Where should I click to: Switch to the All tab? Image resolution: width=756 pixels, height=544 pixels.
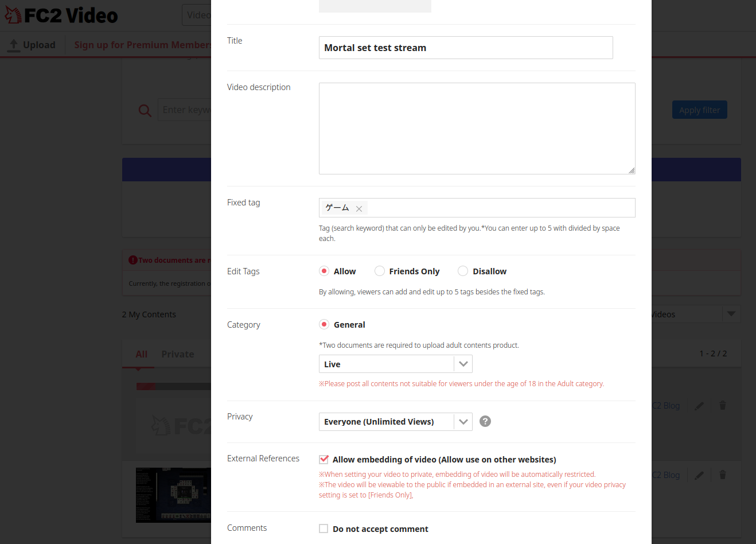pyautogui.click(x=142, y=354)
